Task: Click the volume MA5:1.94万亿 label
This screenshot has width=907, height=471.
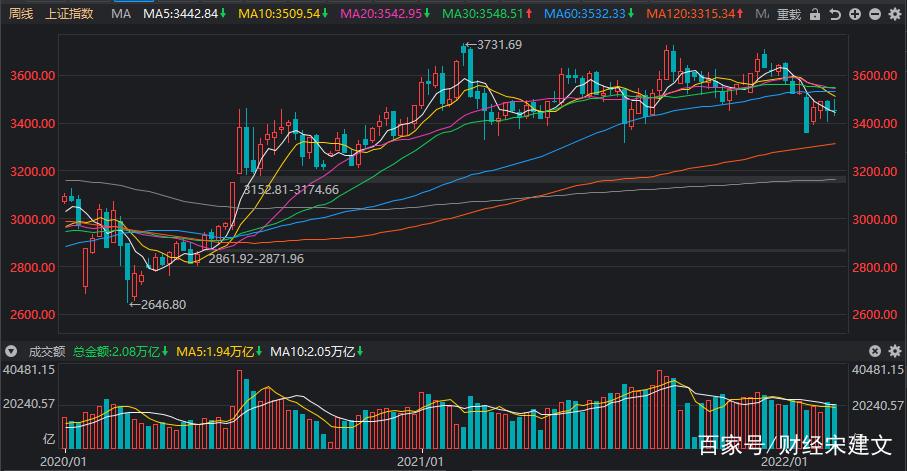Action: click(x=214, y=352)
